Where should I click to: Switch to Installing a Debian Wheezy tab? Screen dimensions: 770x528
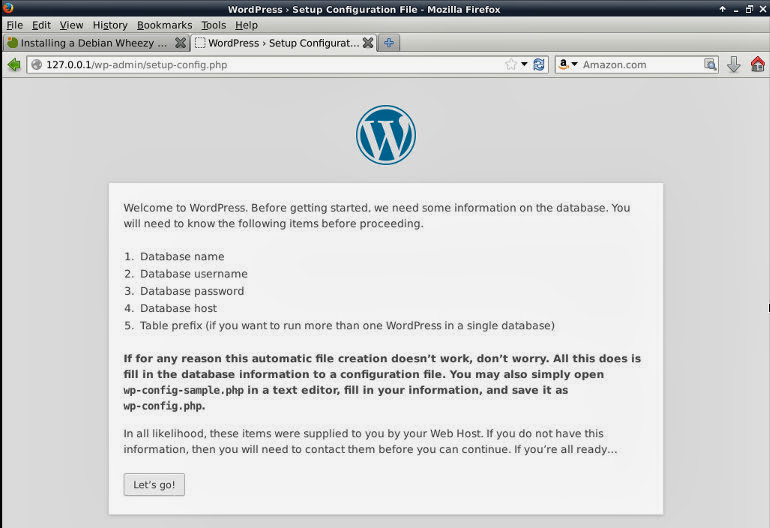[96, 43]
